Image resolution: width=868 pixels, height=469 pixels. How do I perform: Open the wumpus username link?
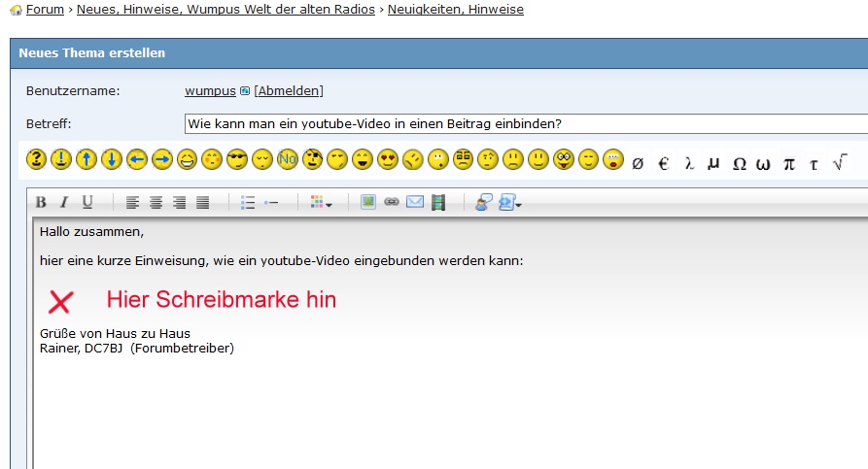pyautogui.click(x=210, y=91)
